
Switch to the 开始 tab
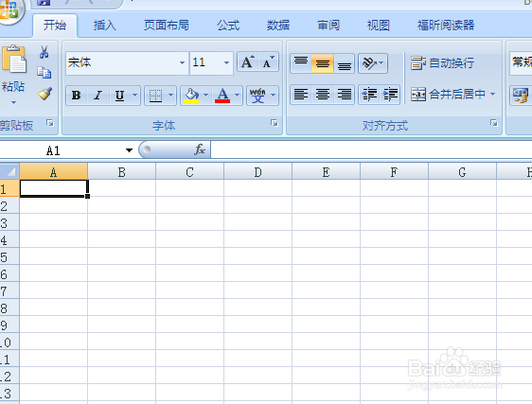[55, 26]
